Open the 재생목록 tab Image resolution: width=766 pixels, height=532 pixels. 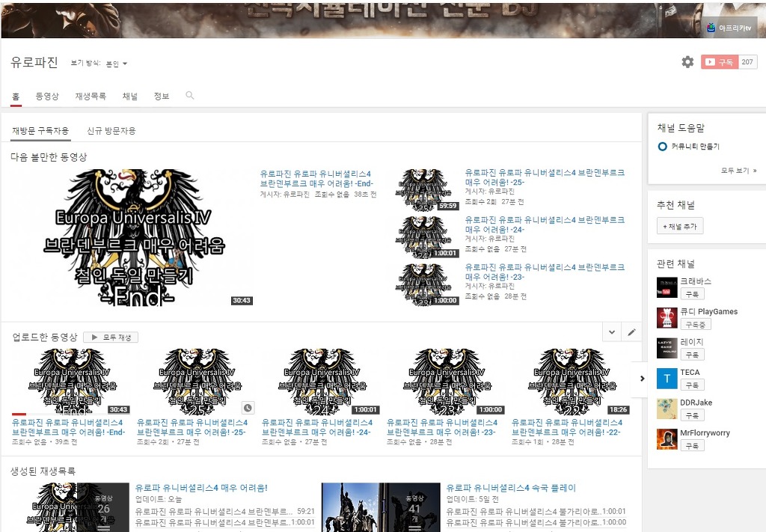[x=91, y=97]
